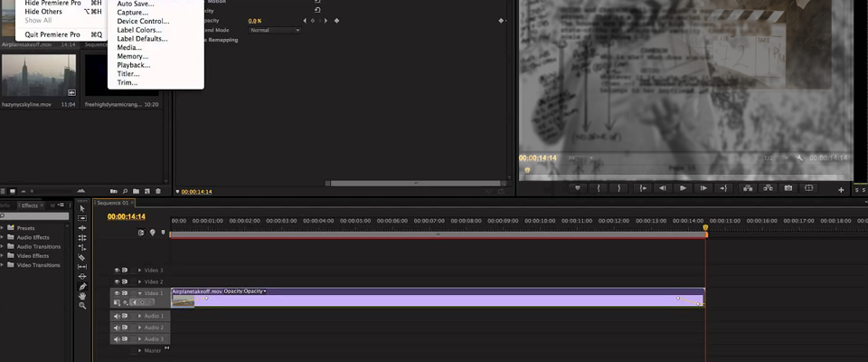Click Mark In button in Program Monitor
The width and height of the screenshot is (868, 362).
tap(599, 188)
